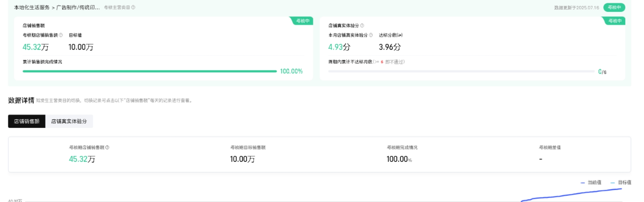Click 周期内累计不达标月数 progress bar
The width and height of the screenshot is (644, 202).
[x=461, y=72]
